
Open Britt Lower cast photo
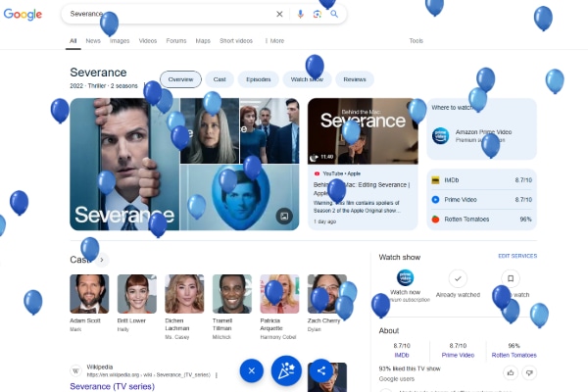(x=137, y=294)
